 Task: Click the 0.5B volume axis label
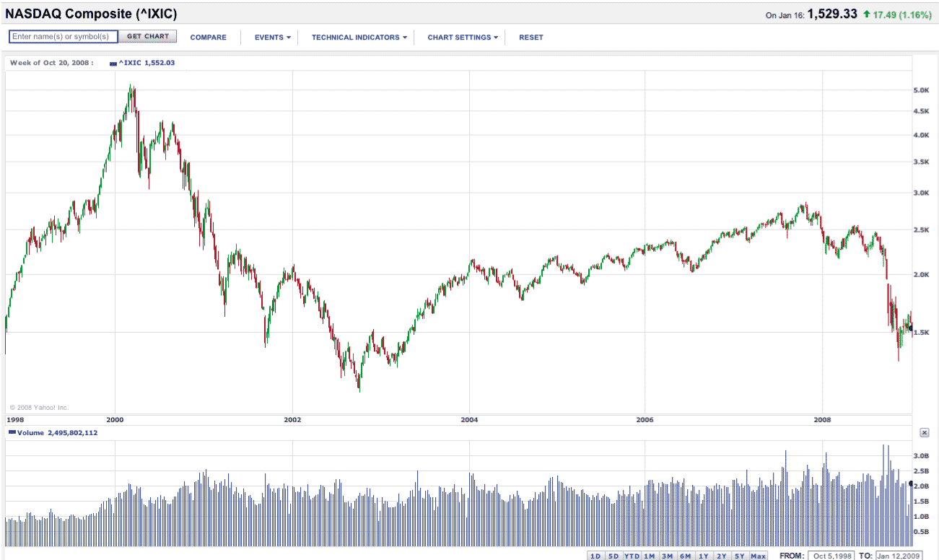920,532
